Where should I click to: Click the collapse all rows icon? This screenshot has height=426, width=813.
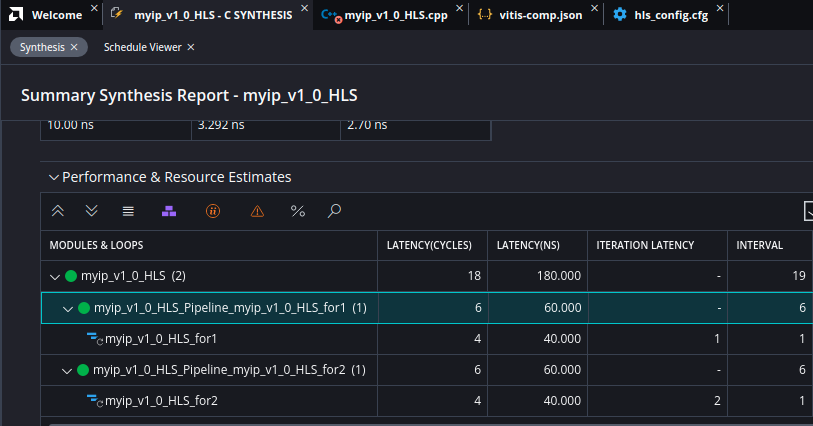click(57, 211)
